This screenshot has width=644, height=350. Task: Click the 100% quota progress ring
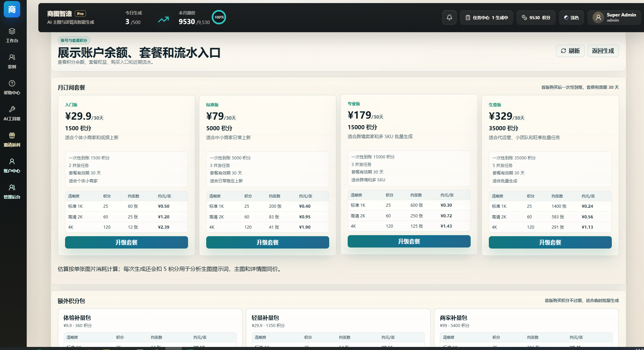coord(219,17)
